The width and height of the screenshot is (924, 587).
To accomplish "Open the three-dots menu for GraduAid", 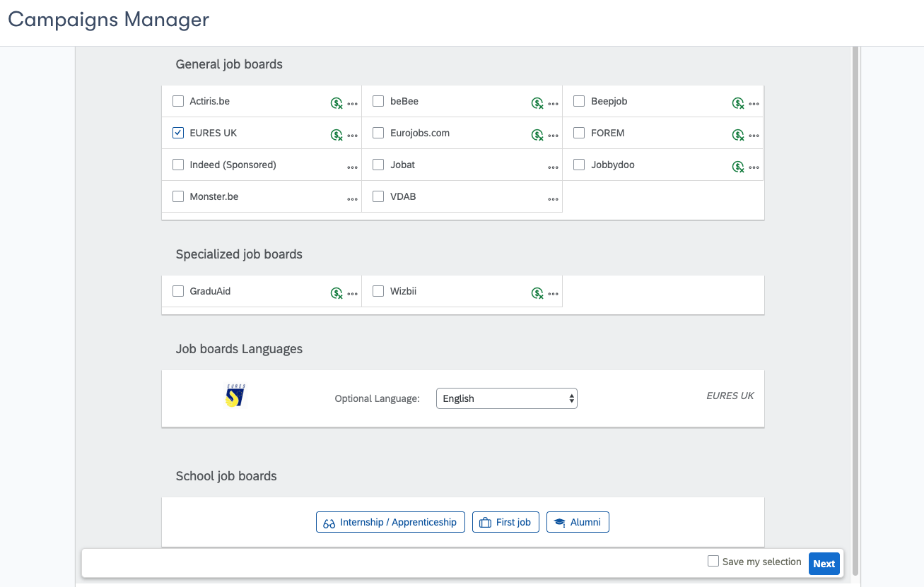I will [352, 294].
